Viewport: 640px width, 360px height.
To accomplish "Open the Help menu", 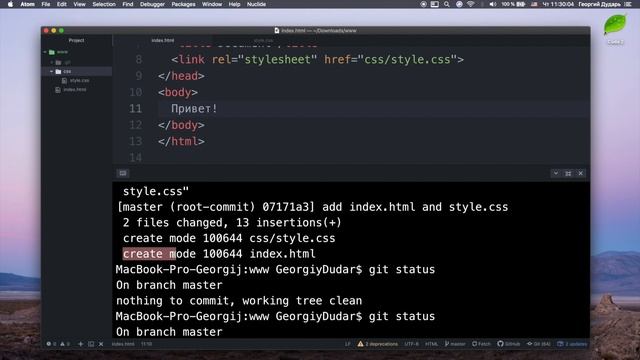I will (x=234, y=4).
